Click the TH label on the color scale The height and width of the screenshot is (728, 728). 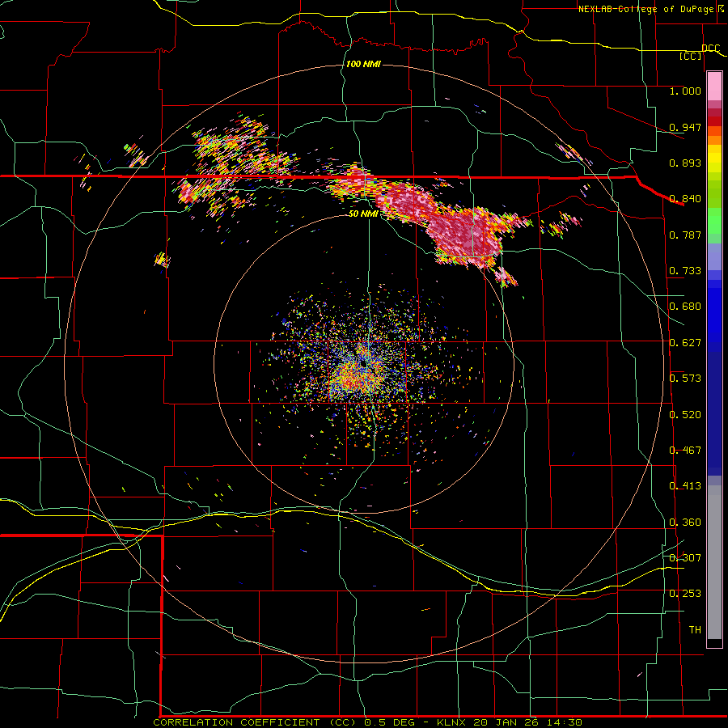point(695,630)
